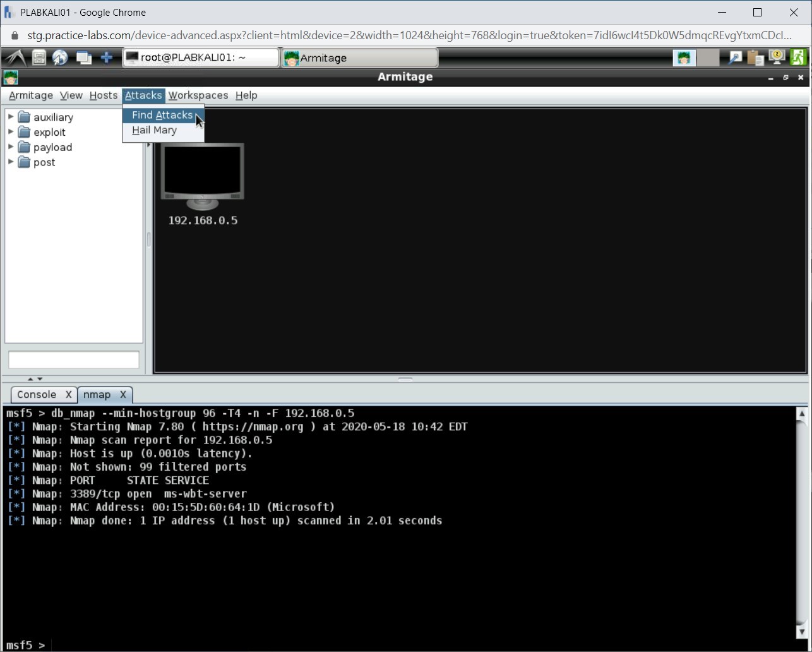Expand the post modules folder
The image size is (812, 652).
pos(10,162)
